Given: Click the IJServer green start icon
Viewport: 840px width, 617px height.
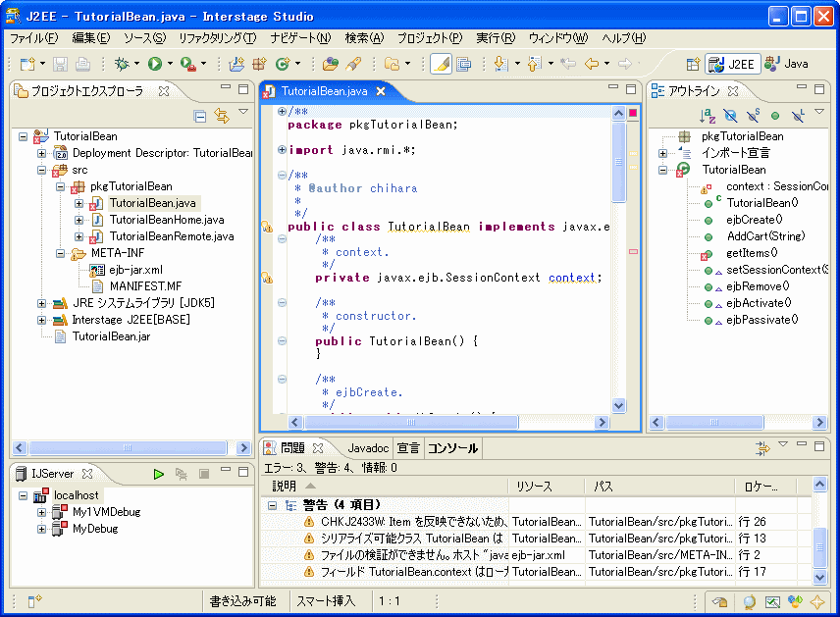Looking at the screenshot, I should 158,474.
